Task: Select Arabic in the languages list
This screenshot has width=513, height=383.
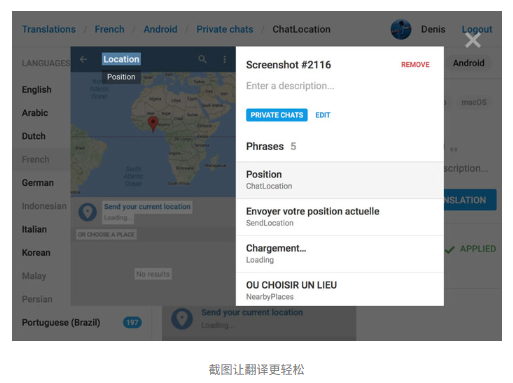Action: point(35,113)
